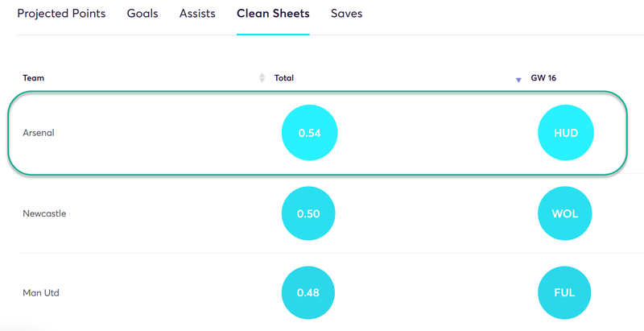Open the Projected Points tab
The width and height of the screenshot is (644, 331).
(x=61, y=14)
